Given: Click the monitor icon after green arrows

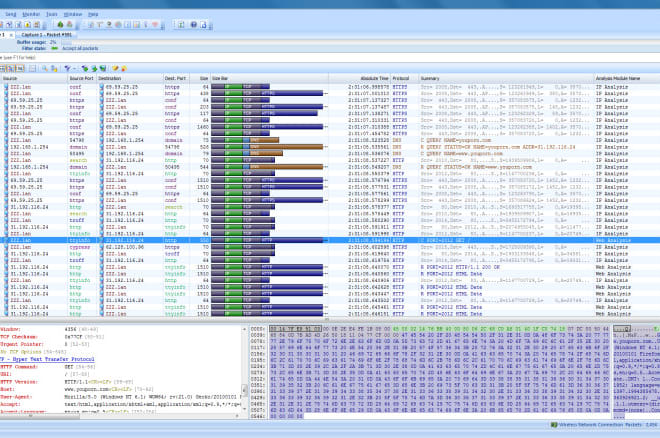Looking at the screenshot, I should (x=103, y=69).
